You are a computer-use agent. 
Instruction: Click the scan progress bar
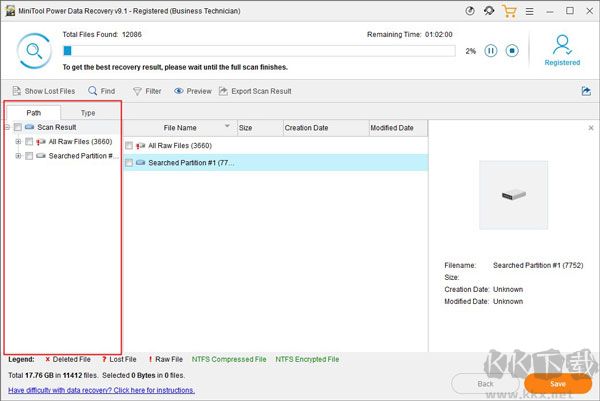click(x=259, y=51)
